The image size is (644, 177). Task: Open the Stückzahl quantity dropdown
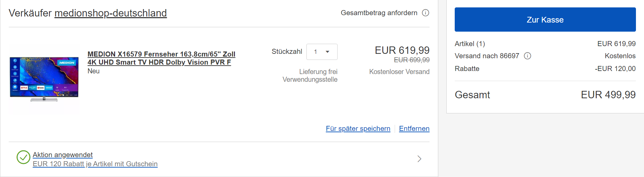322,52
